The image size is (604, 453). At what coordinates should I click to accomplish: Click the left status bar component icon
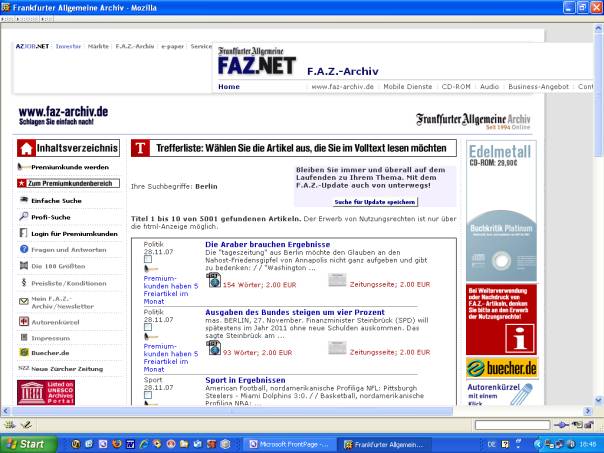pos(10,425)
